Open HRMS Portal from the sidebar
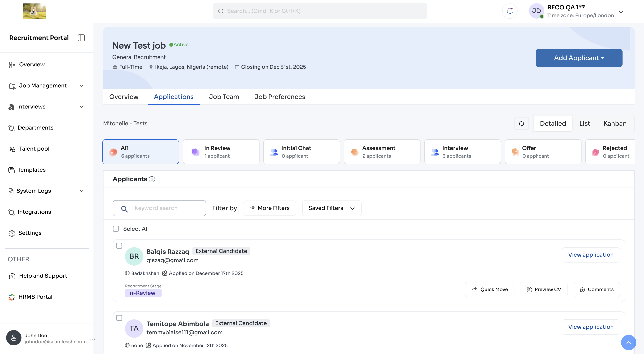 pos(35,297)
